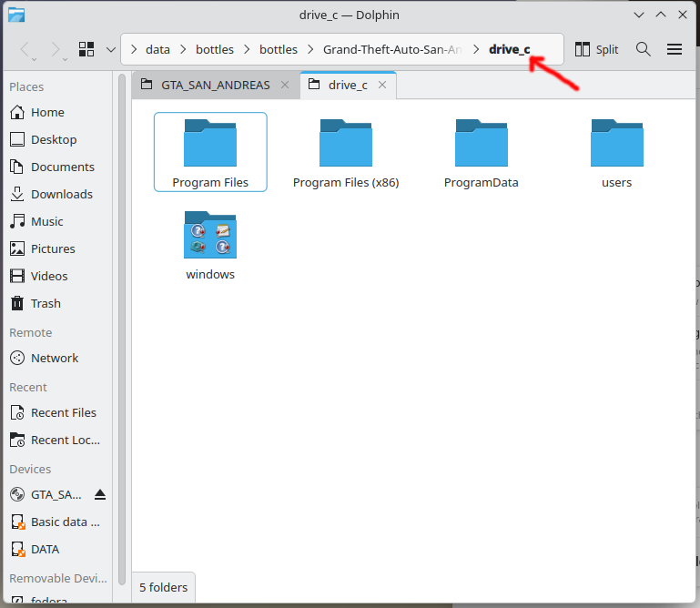
Task: Open Recent Locations entry
Action: pyautogui.click(x=58, y=441)
